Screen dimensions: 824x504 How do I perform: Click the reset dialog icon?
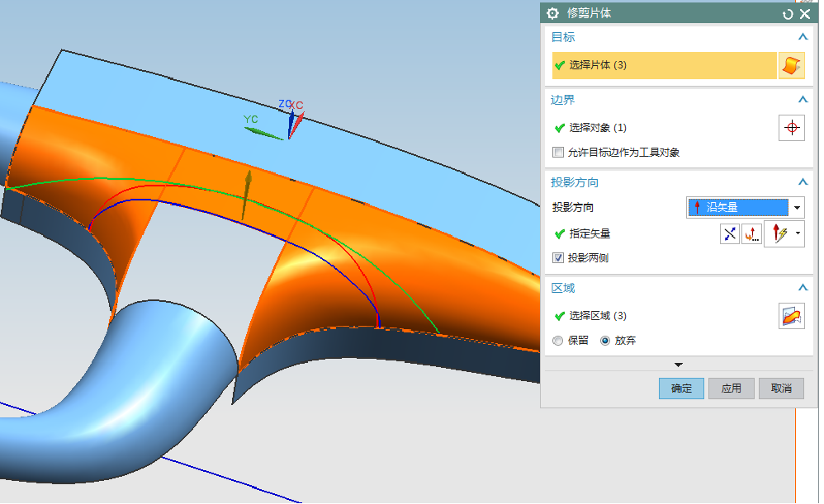tap(788, 13)
